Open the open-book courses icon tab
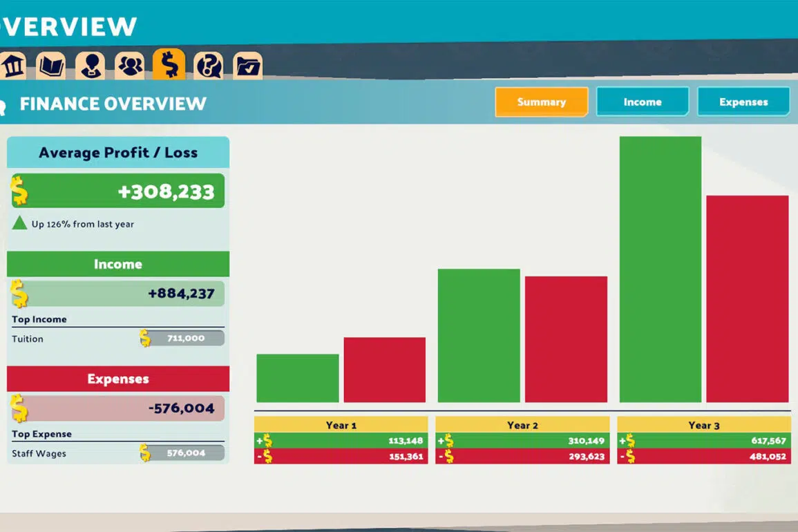Image resolution: width=798 pixels, height=532 pixels. pyautogui.click(x=51, y=66)
